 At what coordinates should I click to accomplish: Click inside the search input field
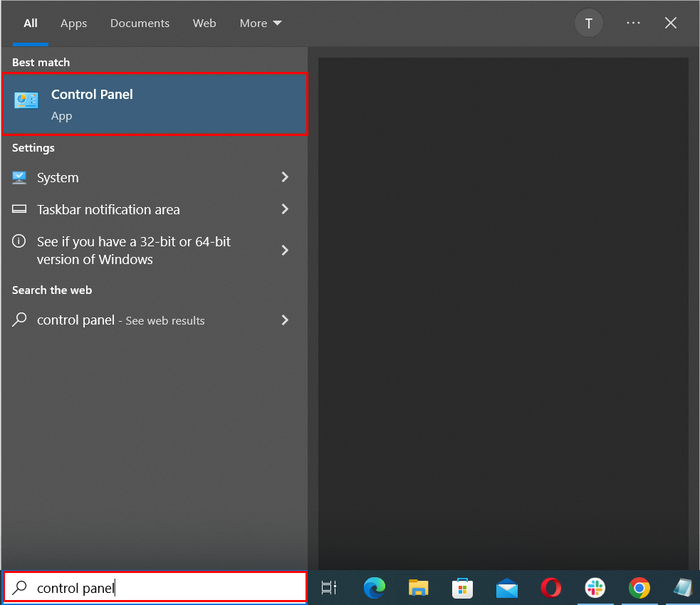[155, 587]
